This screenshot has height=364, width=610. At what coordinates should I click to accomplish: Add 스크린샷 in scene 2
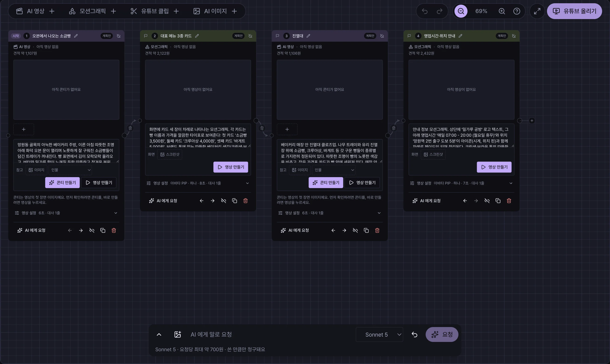(170, 154)
